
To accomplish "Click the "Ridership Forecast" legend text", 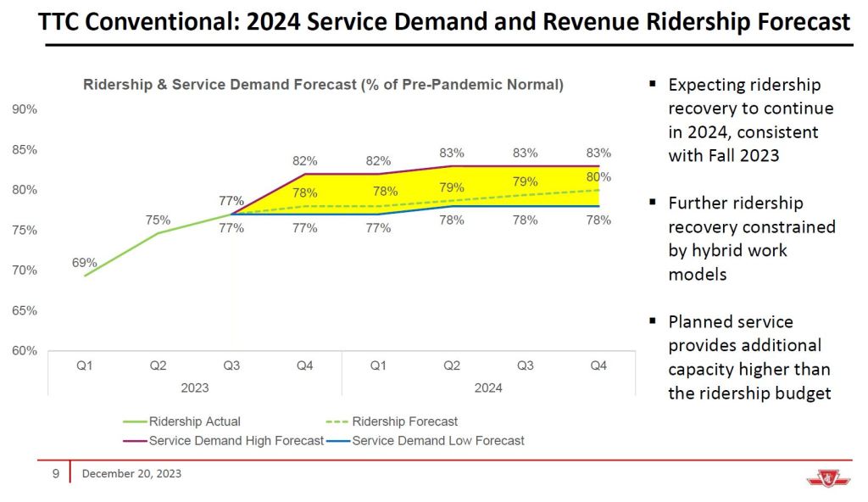I will point(404,421).
